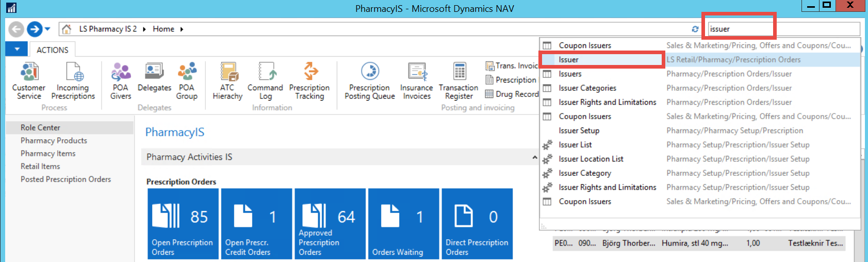Open navigation history dropdown arrow
Screen dimensions: 868x262
tap(47, 29)
